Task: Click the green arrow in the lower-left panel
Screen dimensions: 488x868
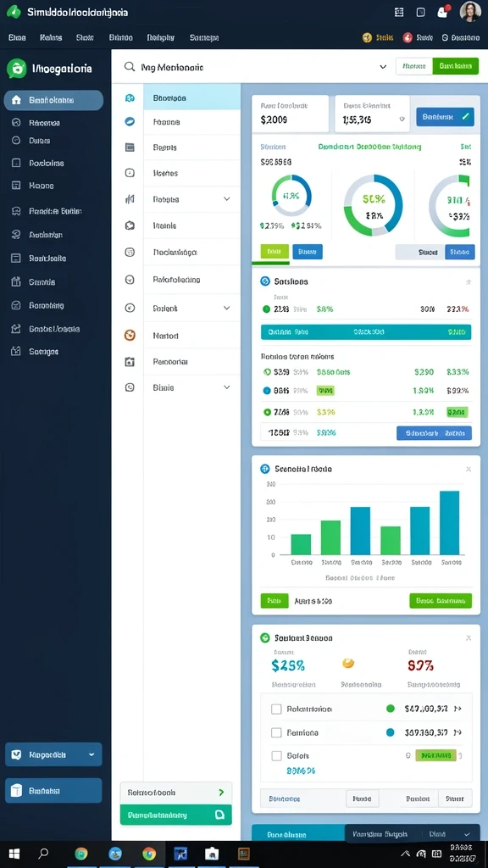Action: (x=221, y=793)
